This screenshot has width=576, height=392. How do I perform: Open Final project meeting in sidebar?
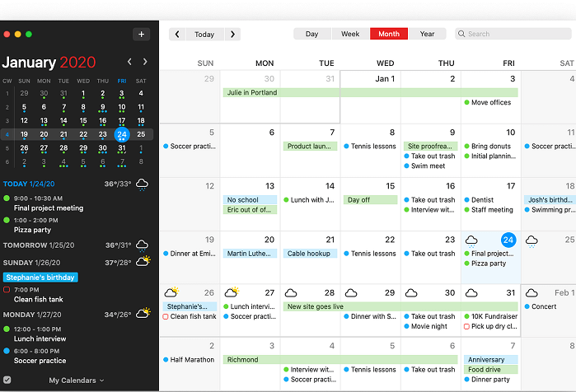pos(49,208)
